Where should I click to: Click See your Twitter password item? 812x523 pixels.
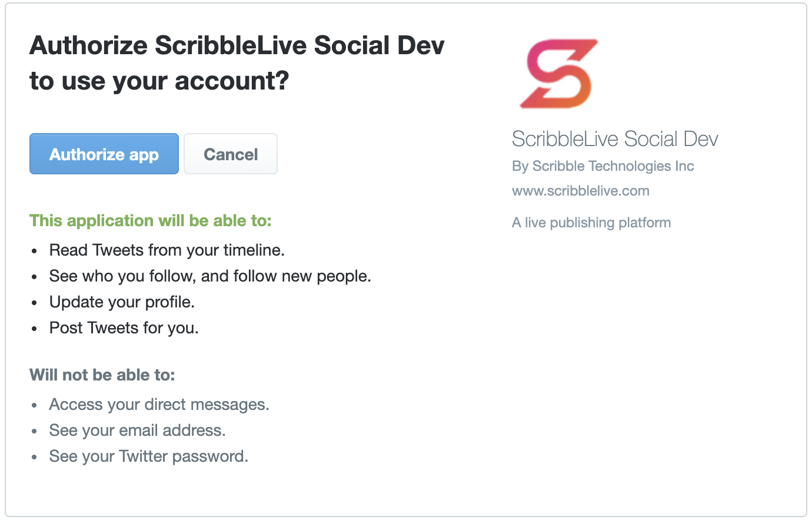[x=149, y=456]
